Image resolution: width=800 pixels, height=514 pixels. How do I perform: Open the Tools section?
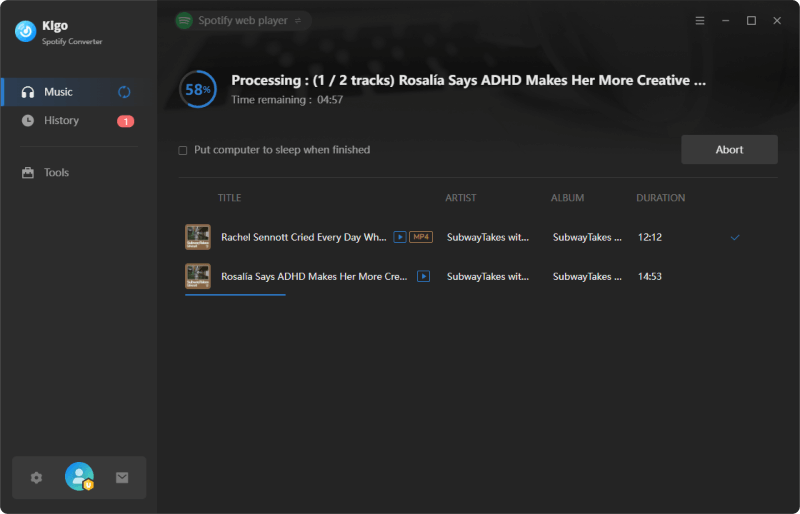tap(79, 173)
